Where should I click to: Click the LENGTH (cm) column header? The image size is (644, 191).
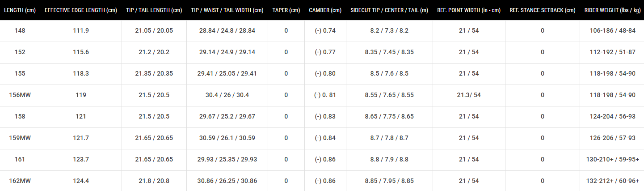(x=20, y=10)
